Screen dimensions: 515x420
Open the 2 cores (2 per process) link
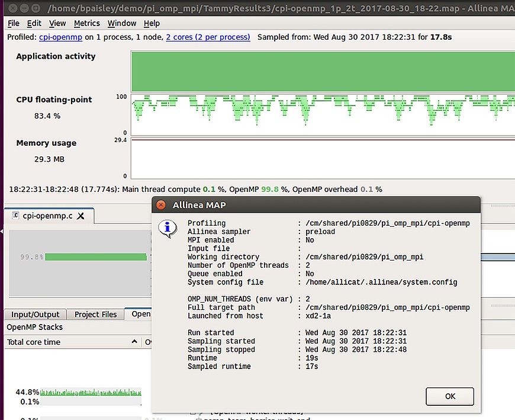pos(208,37)
